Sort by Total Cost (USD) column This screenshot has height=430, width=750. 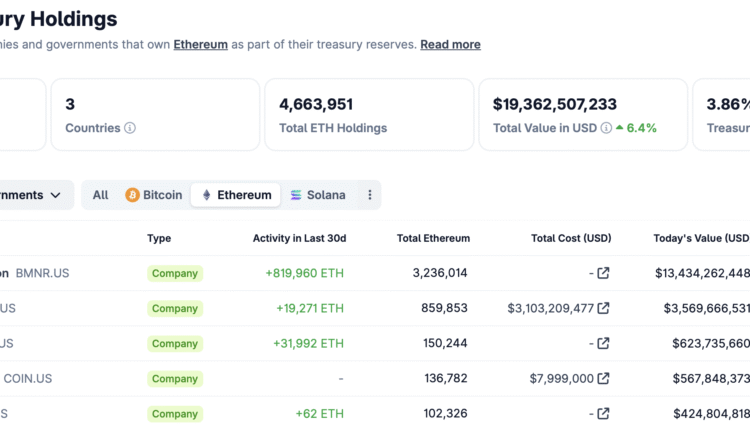click(x=571, y=238)
